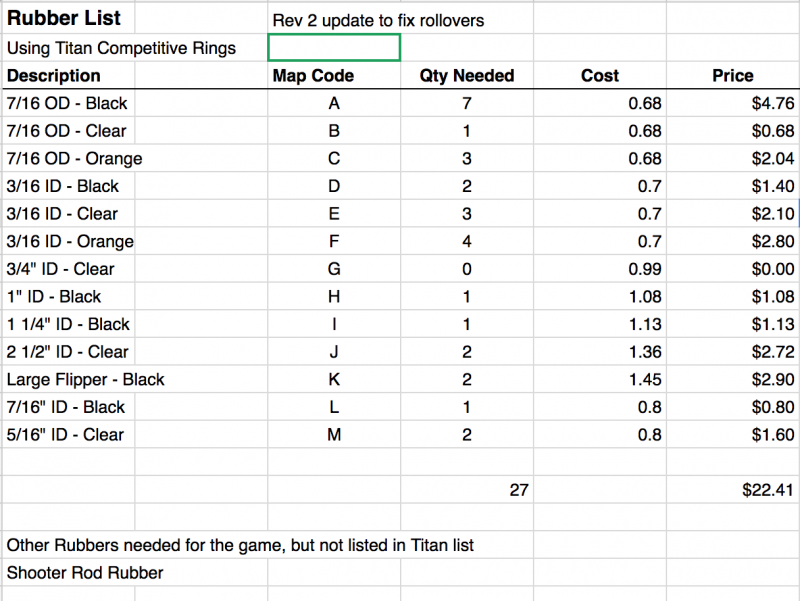Image resolution: width=800 pixels, height=601 pixels.
Task: Click map code M cell
Action: pyautogui.click(x=334, y=435)
